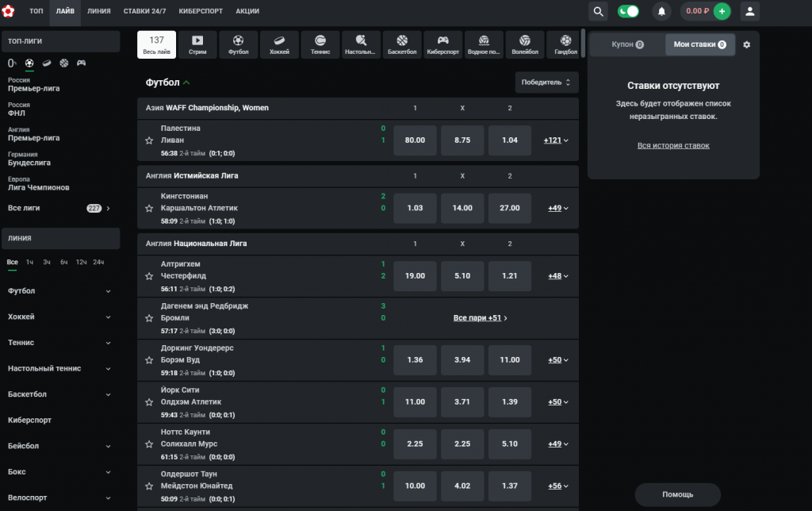Open the user profile icon
The width and height of the screenshot is (812, 511).
tap(749, 11)
